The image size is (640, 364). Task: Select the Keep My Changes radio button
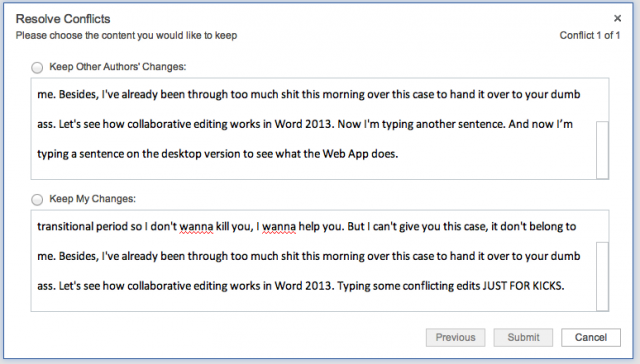tap(37, 200)
